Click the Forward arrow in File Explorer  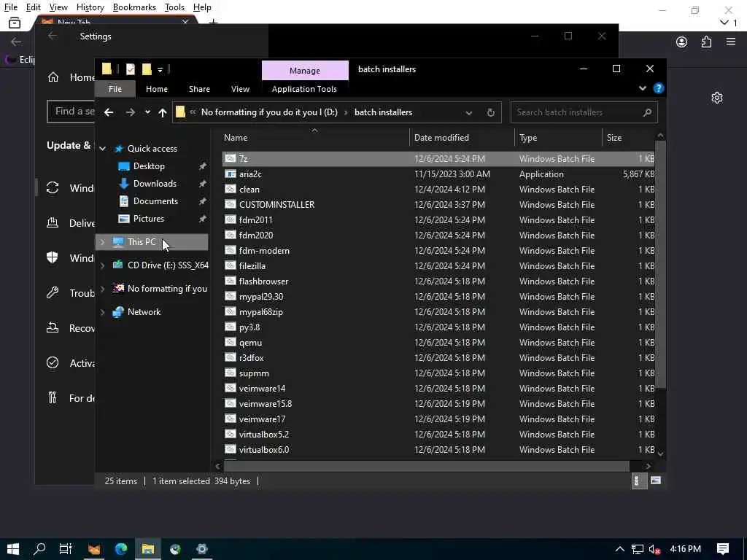coord(130,112)
